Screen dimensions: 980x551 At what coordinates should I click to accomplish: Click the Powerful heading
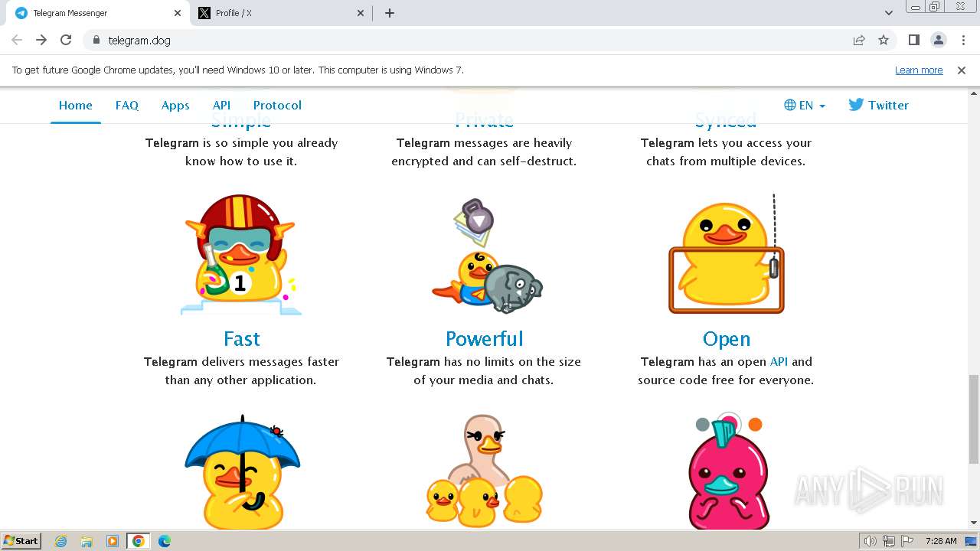click(x=484, y=338)
